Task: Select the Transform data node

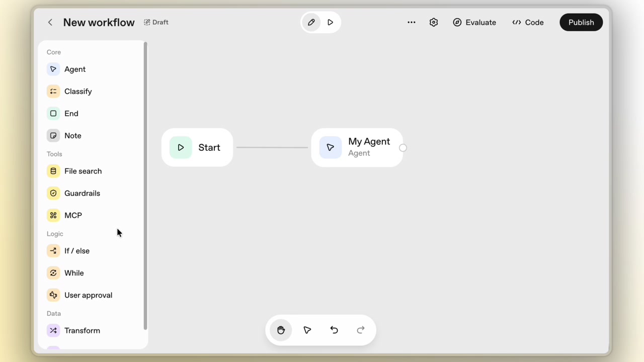Action: tap(82, 330)
